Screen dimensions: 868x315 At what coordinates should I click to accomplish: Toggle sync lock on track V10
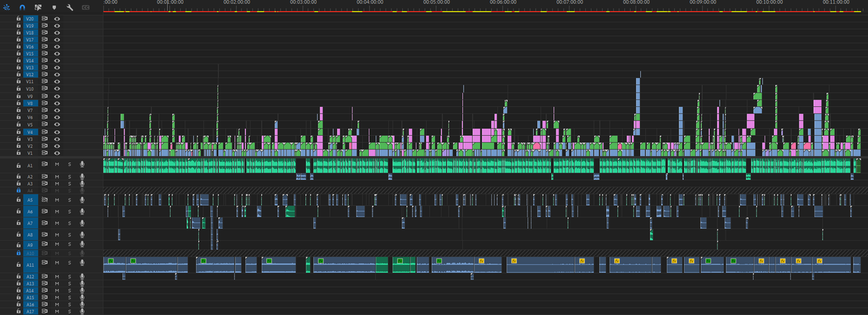pos(44,89)
